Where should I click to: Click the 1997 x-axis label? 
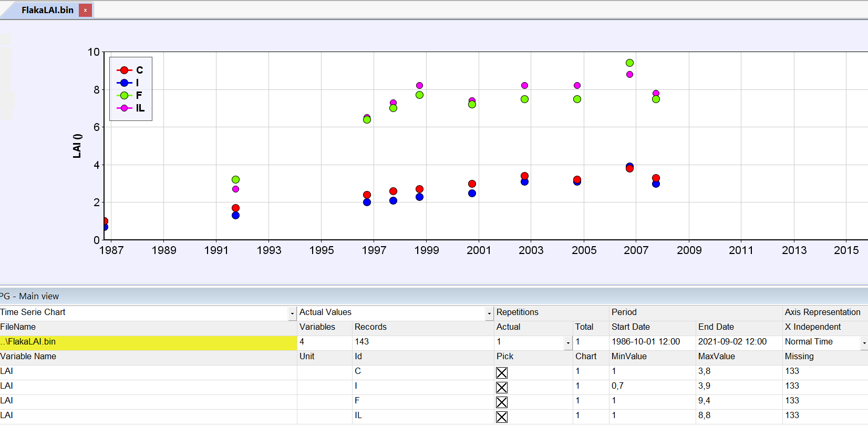(374, 250)
